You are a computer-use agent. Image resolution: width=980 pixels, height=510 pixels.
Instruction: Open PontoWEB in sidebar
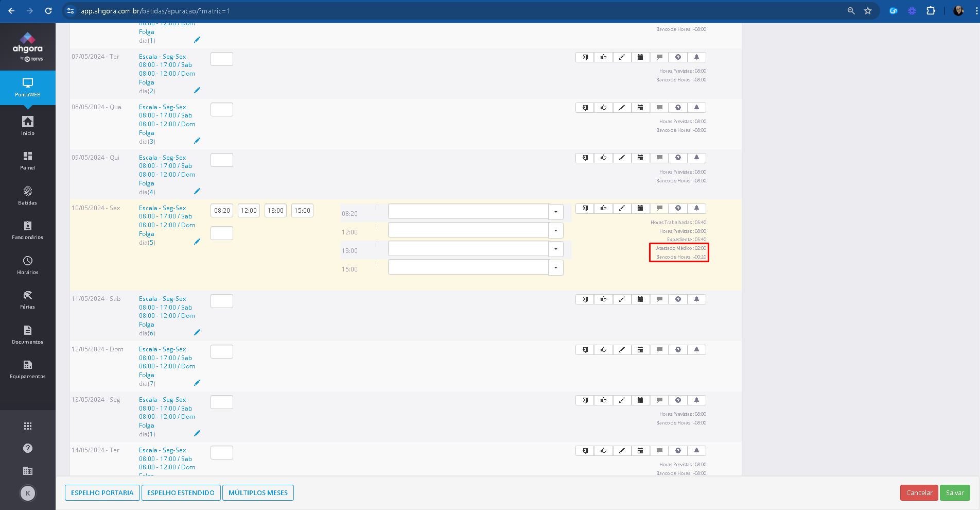28,88
